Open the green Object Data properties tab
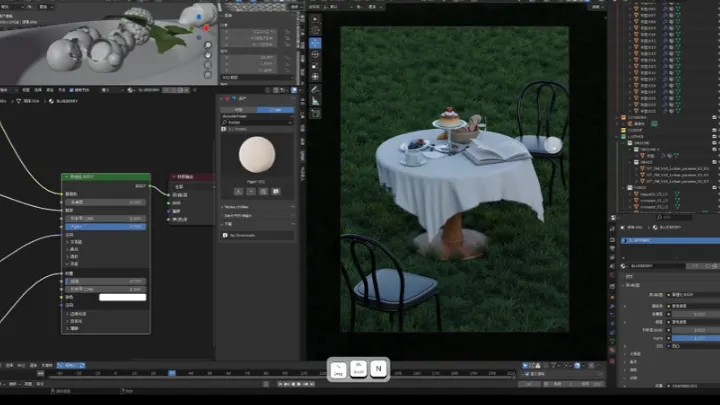 pos(613,341)
